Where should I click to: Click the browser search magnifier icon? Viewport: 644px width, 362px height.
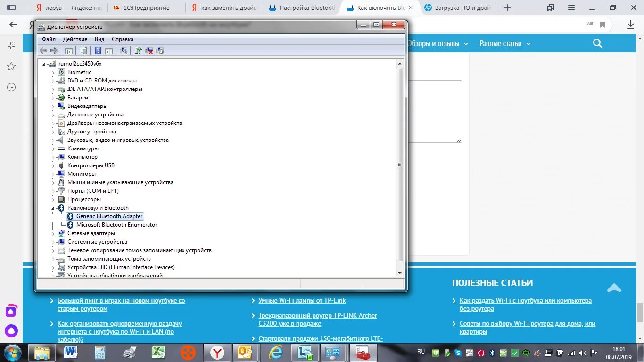[597, 43]
